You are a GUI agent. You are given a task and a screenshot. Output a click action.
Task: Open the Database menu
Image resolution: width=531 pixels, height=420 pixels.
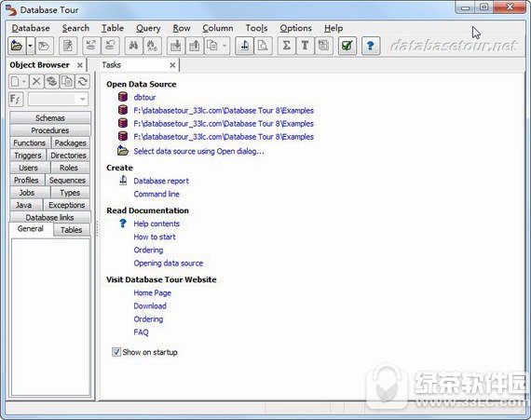tap(31, 28)
